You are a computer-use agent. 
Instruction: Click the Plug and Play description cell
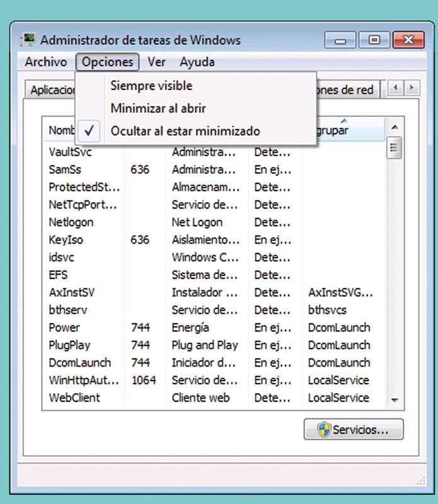point(205,345)
